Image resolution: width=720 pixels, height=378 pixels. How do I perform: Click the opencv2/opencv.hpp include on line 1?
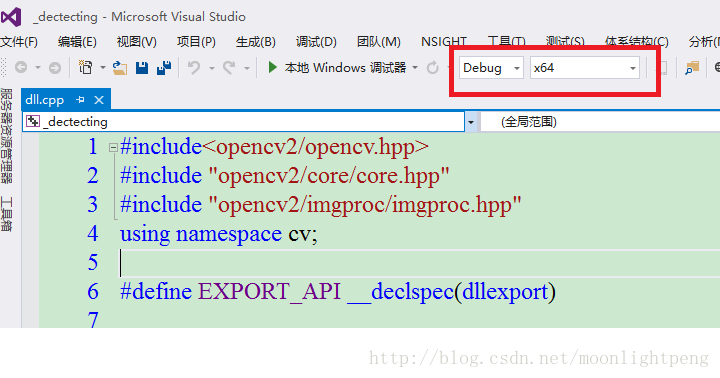pyautogui.click(x=315, y=147)
